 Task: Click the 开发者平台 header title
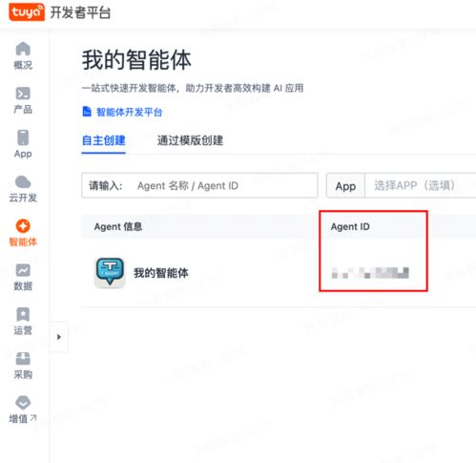pyautogui.click(x=80, y=12)
